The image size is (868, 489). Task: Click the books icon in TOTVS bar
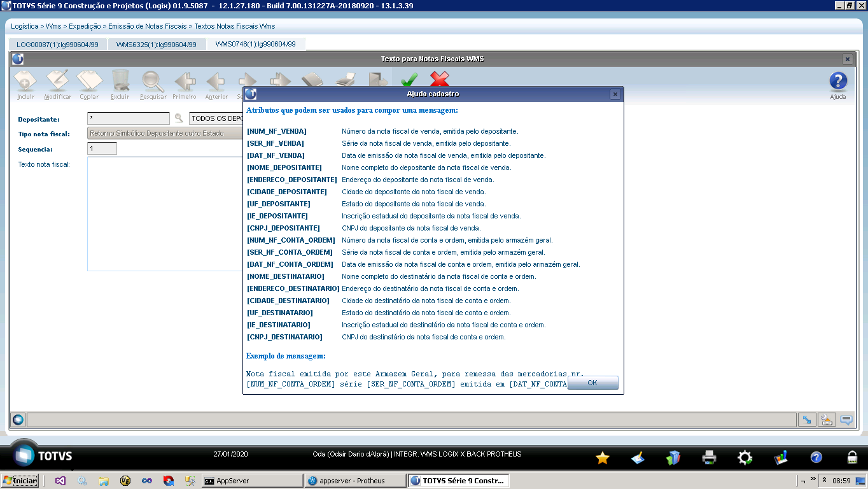[673, 457]
